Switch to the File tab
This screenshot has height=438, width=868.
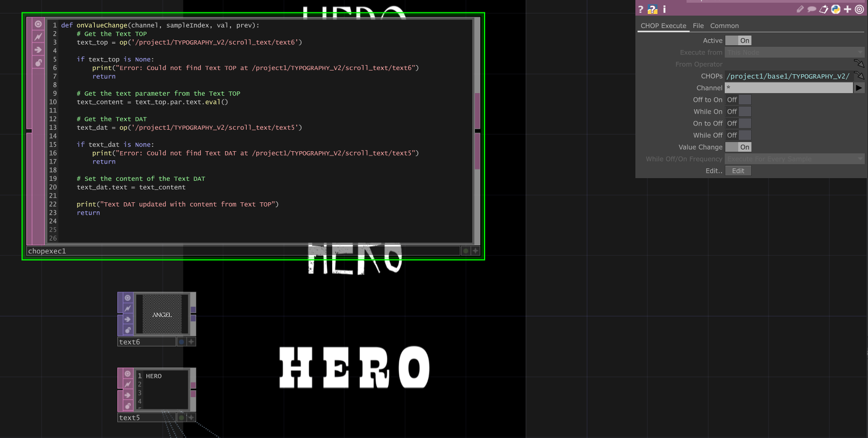pos(698,26)
